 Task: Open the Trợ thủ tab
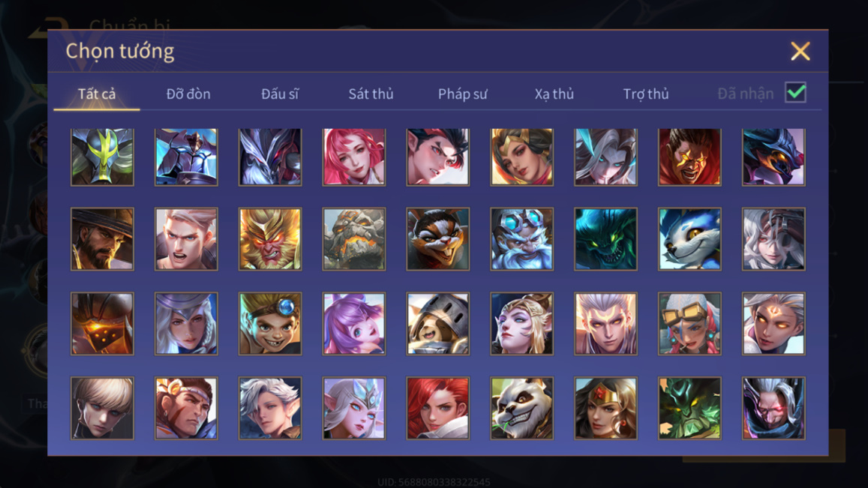pyautogui.click(x=646, y=94)
